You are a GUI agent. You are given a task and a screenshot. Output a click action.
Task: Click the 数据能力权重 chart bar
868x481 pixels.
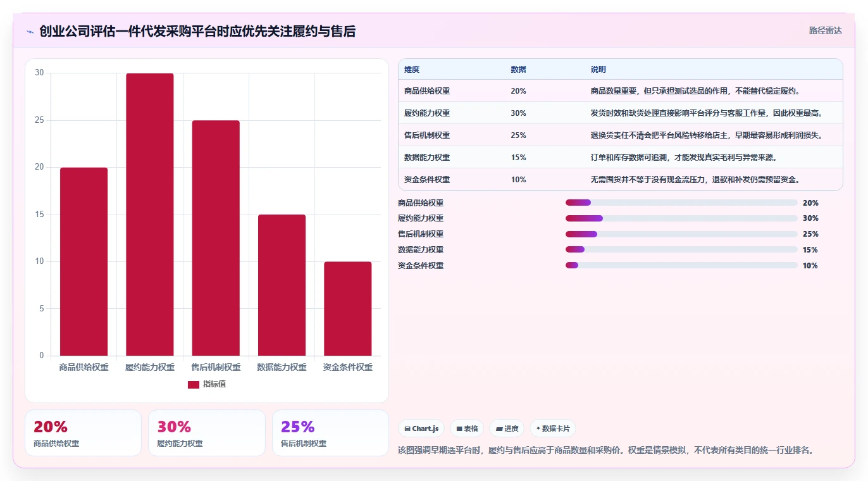[x=282, y=285]
